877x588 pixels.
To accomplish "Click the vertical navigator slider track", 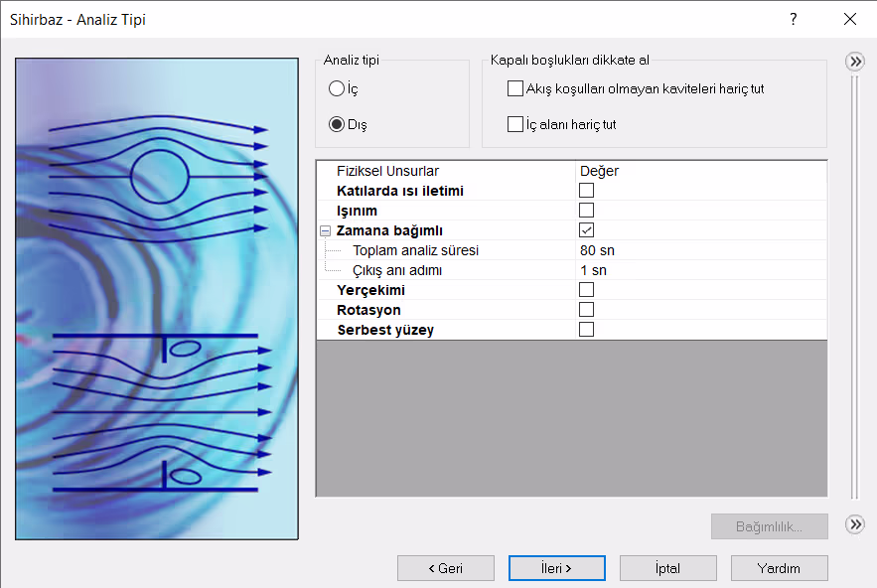I will click(x=854, y=288).
